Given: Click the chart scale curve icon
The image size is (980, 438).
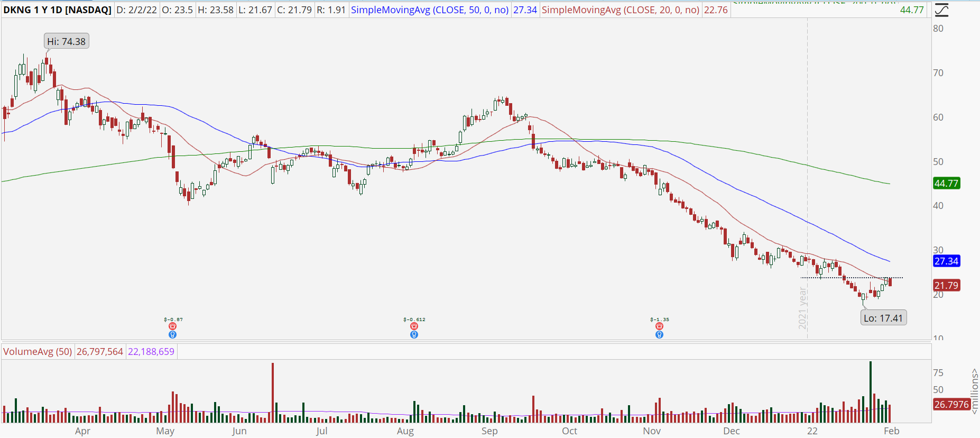Looking at the screenshot, I should point(942,10).
